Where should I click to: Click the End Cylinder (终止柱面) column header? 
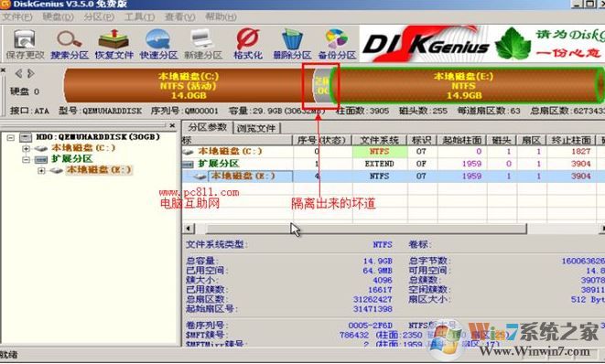coord(570,140)
